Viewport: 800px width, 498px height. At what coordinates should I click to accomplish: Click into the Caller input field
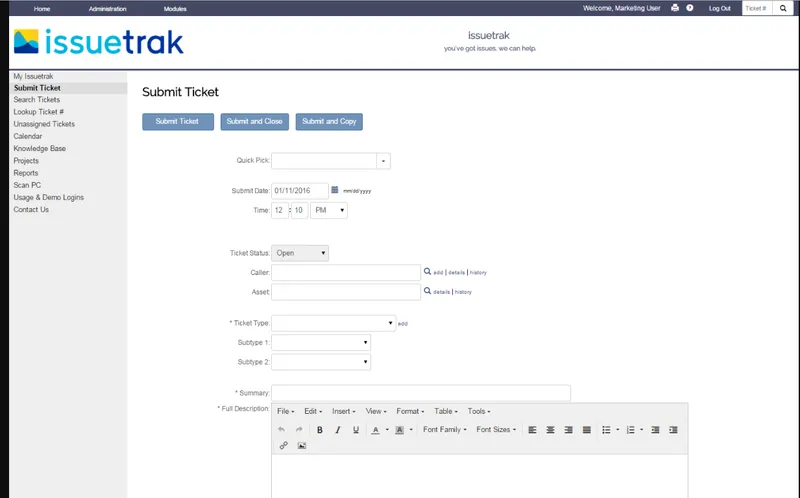tap(346, 272)
